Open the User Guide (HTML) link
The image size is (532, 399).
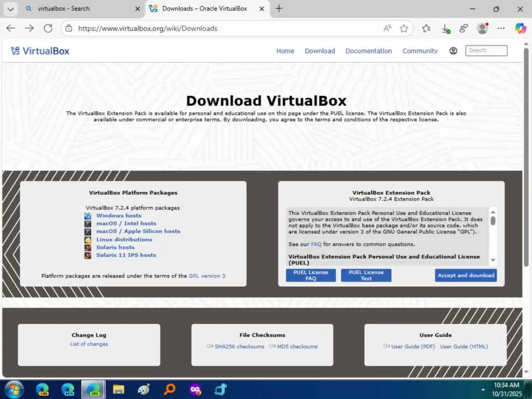(x=464, y=347)
